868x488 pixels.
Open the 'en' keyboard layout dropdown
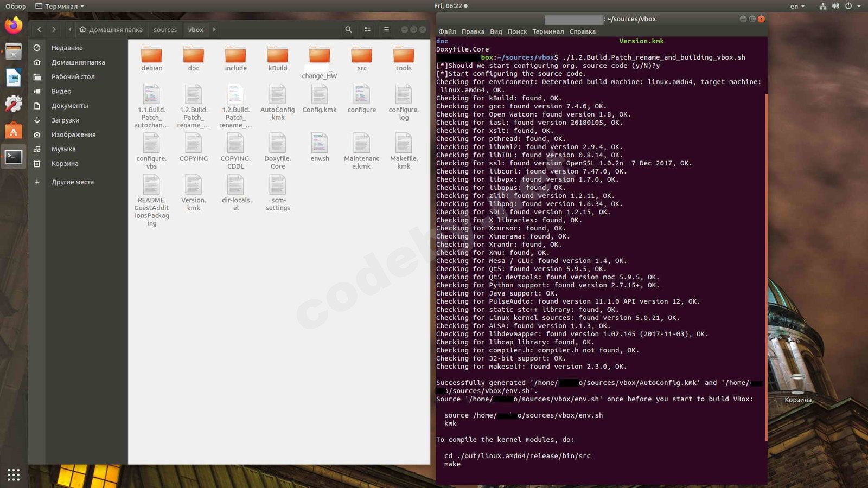pos(796,6)
